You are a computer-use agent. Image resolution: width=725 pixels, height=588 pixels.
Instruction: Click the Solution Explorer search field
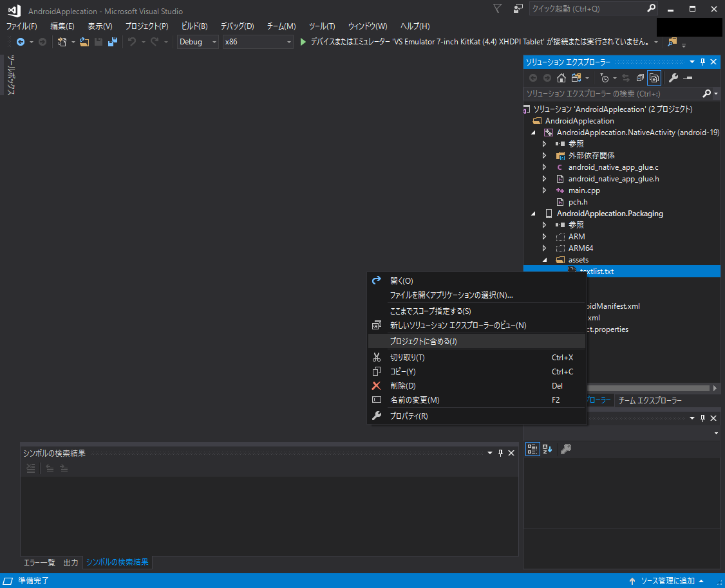click(x=612, y=94)
